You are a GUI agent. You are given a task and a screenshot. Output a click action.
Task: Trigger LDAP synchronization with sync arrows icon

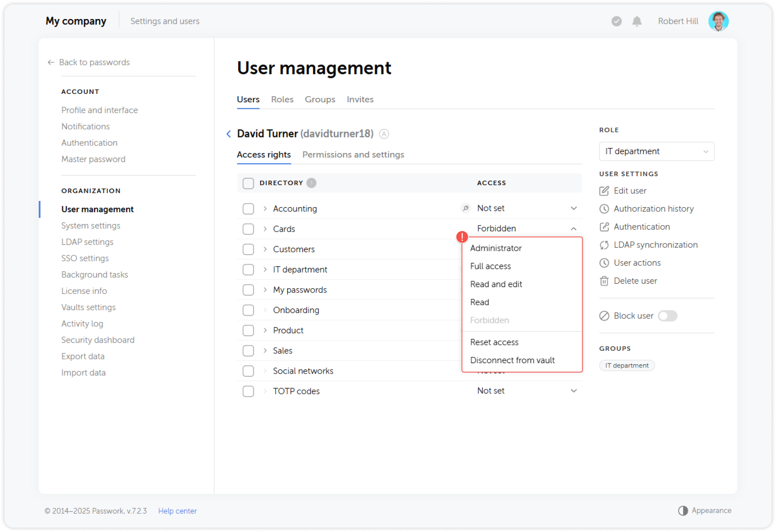pyautogui.click(x=604, y=245)
